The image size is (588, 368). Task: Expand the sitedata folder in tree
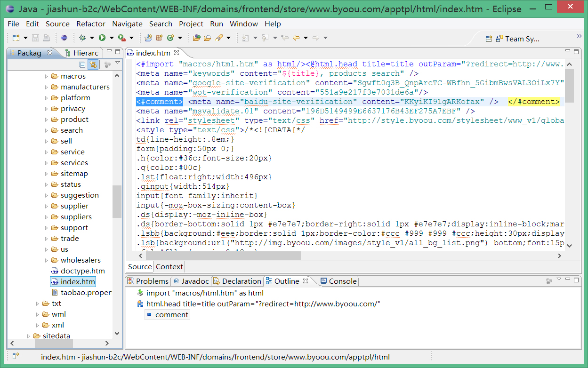(x=29, y=336)
